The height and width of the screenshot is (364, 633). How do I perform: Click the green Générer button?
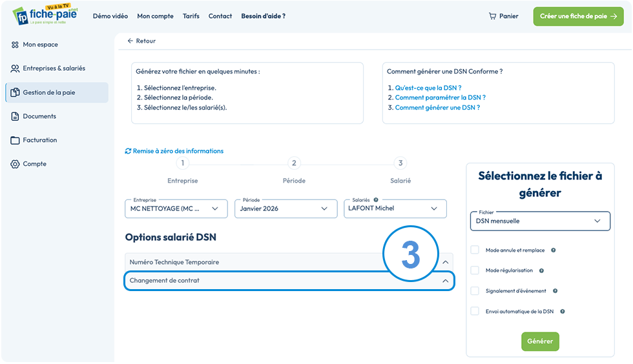(540, 341)
